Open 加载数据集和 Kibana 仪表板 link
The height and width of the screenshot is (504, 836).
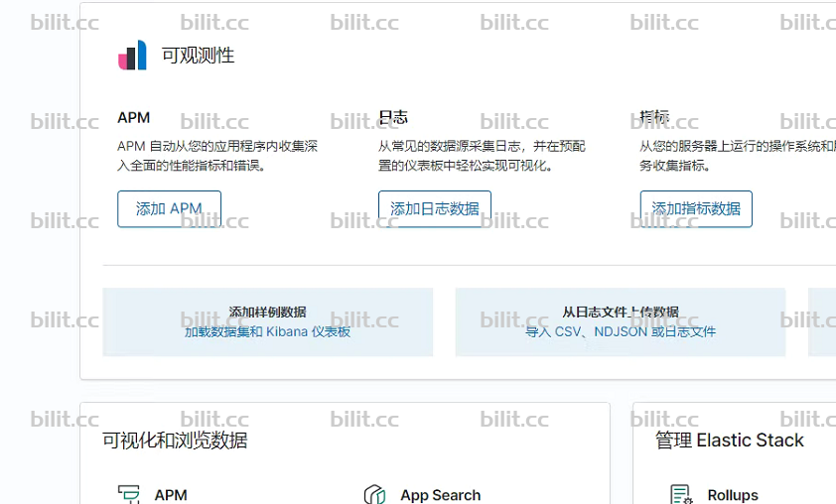pos(268,332)
